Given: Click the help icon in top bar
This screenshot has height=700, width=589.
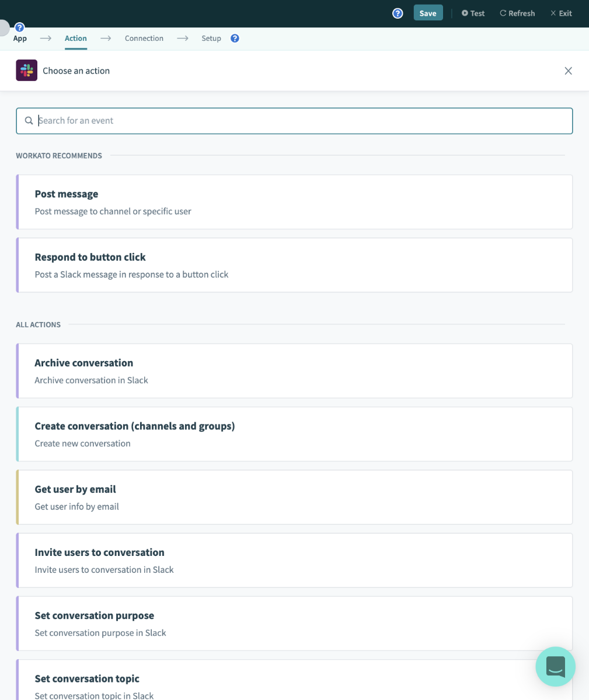Looking at the screenshot, I should [398, 13].
